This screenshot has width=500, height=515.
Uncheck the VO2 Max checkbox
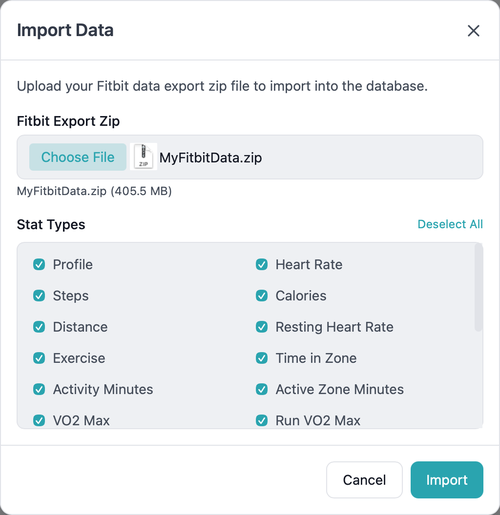tap(39, 421)
